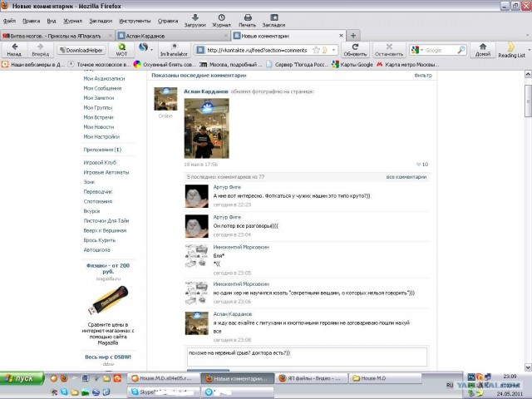Click the Stop (Остановить) toolbar icon
The width and height of the screenshot is (532, 399).
pyautogui.click(x=388, y=47)
